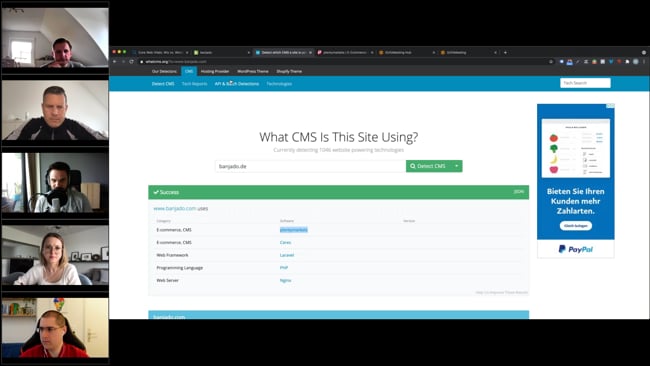
Task: Open the browser three-dot menu
Action: point(644,62)
